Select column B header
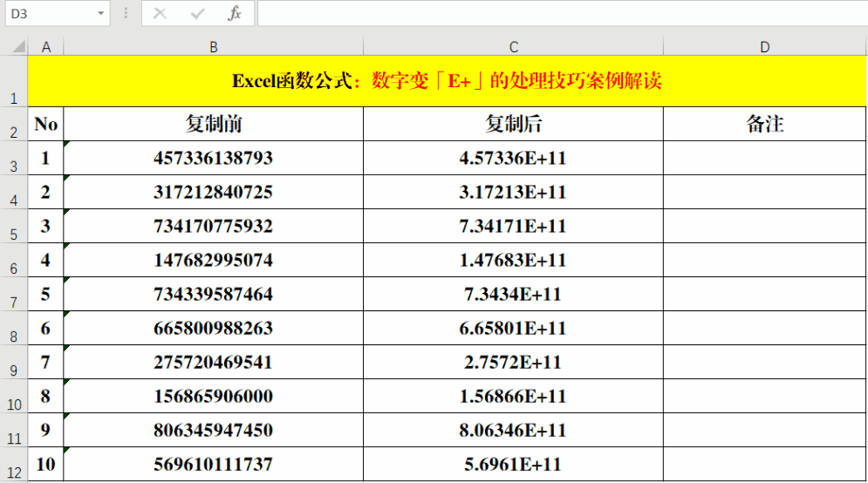 point(214,47)
